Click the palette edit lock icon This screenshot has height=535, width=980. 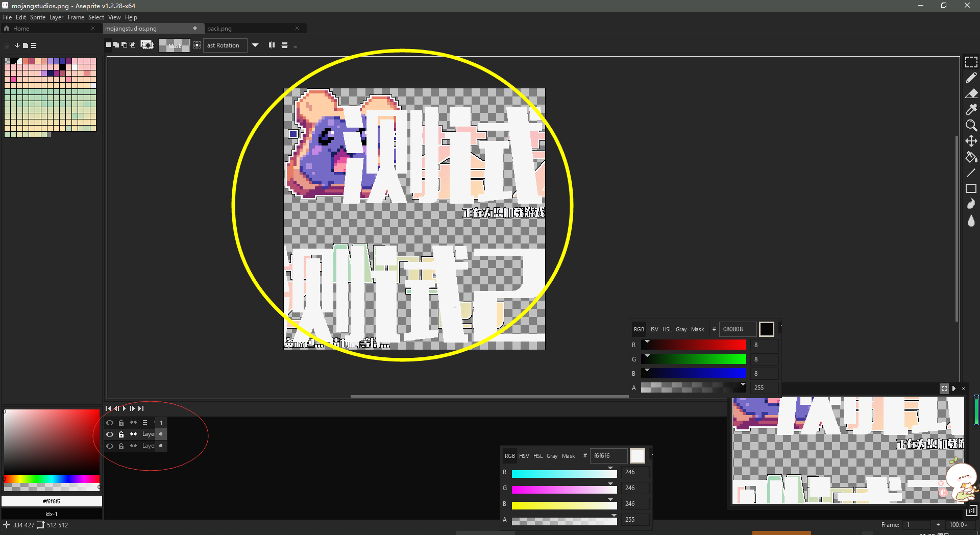(x=7, y=45)
